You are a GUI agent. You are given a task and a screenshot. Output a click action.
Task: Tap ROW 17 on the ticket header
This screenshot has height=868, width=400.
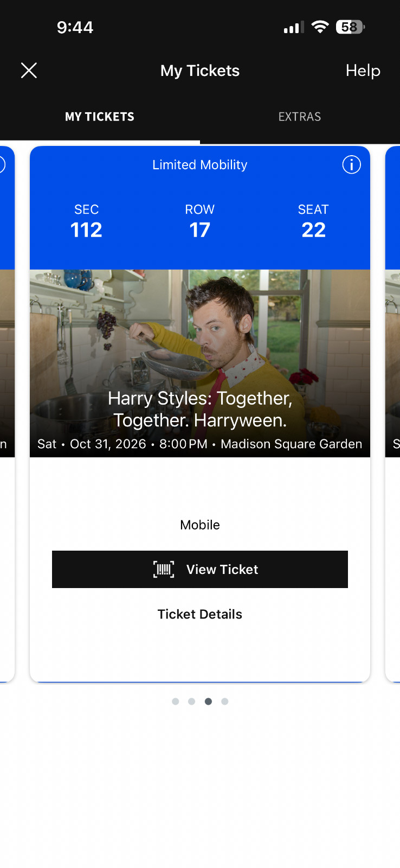[x=199, y=220]
